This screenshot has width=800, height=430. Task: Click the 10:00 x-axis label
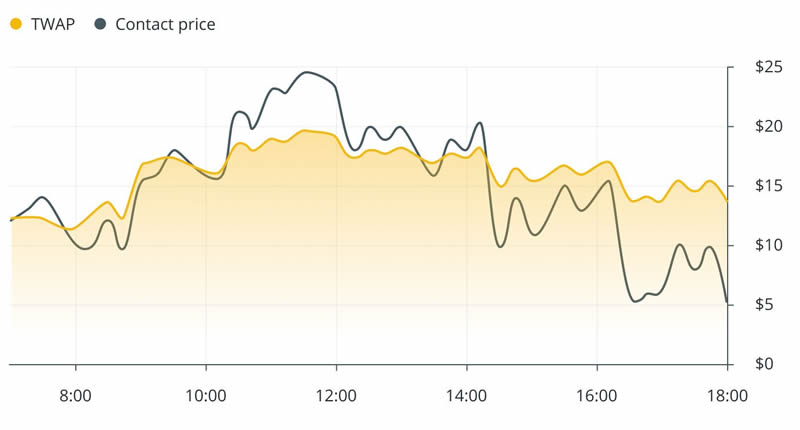(206, 395)
